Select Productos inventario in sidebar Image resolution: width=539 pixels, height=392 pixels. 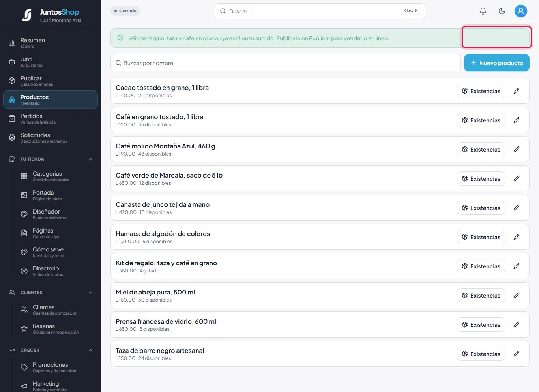point(51,99)
